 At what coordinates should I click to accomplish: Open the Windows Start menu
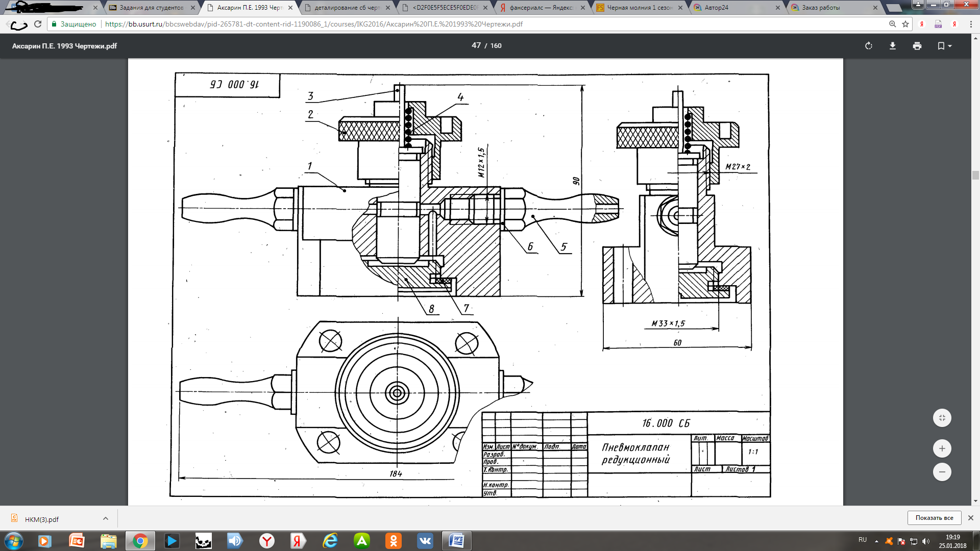pyautogui.click(x=14, y=541)
